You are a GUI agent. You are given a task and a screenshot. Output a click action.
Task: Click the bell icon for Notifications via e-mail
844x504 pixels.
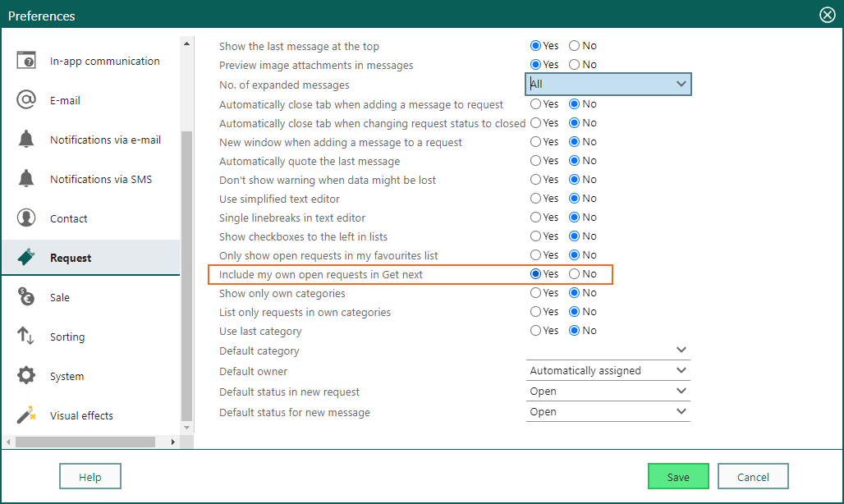(x=25, y=139)
